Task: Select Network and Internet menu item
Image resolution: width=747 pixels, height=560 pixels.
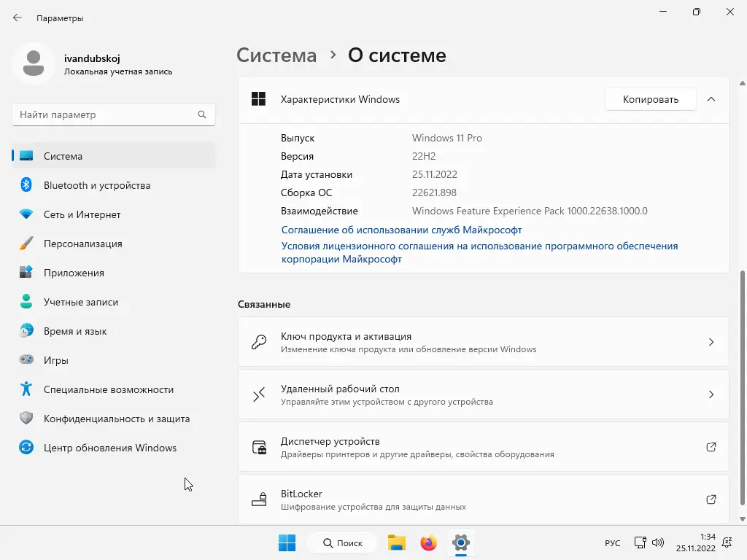Action: click(x=82, y=214)
